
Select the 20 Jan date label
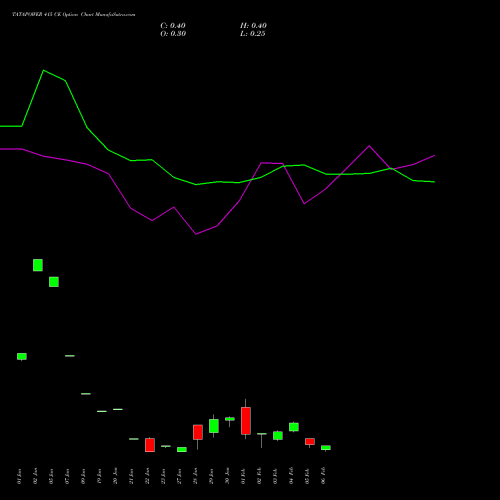(115, 476)
